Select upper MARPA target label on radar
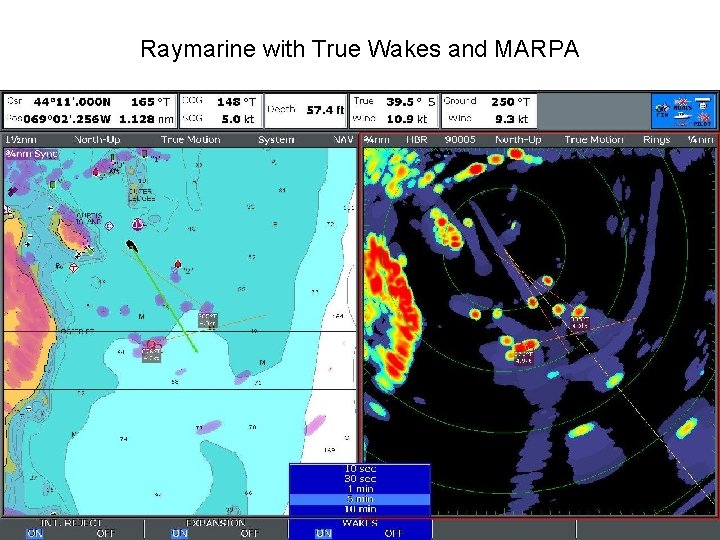720x540 pixels. pos(579,322)
